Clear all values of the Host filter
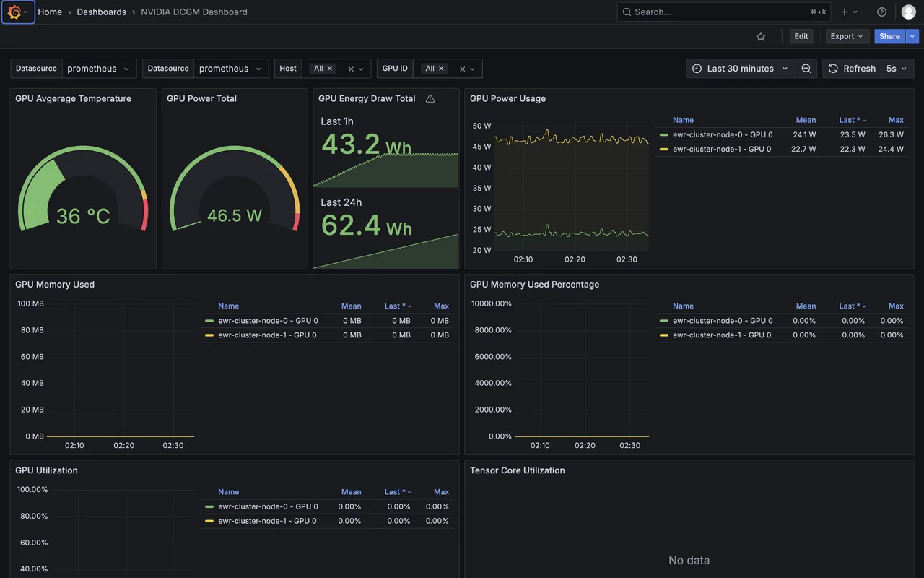924x578 pixels. 351,69
